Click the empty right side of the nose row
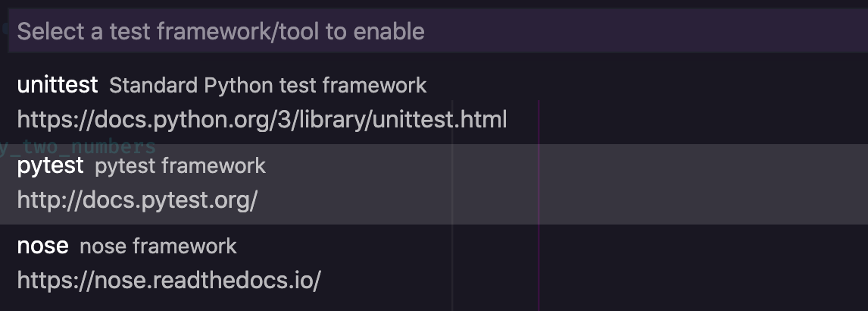 point(682,264)
